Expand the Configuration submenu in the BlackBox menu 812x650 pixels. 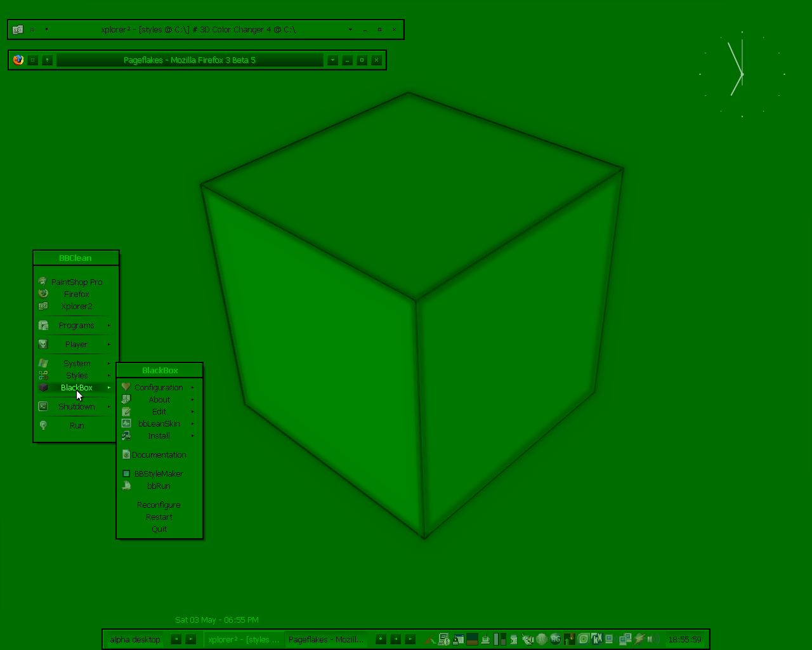[159, 387]
